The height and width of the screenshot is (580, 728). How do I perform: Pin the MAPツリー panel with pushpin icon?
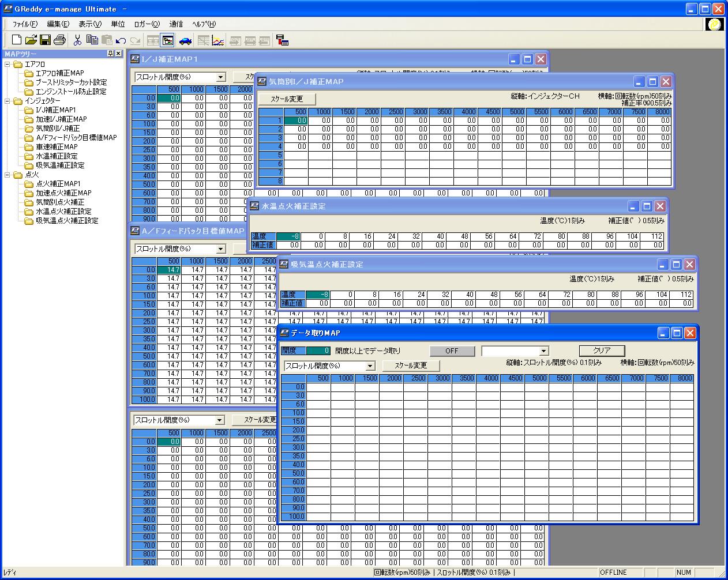click(110, 54)
